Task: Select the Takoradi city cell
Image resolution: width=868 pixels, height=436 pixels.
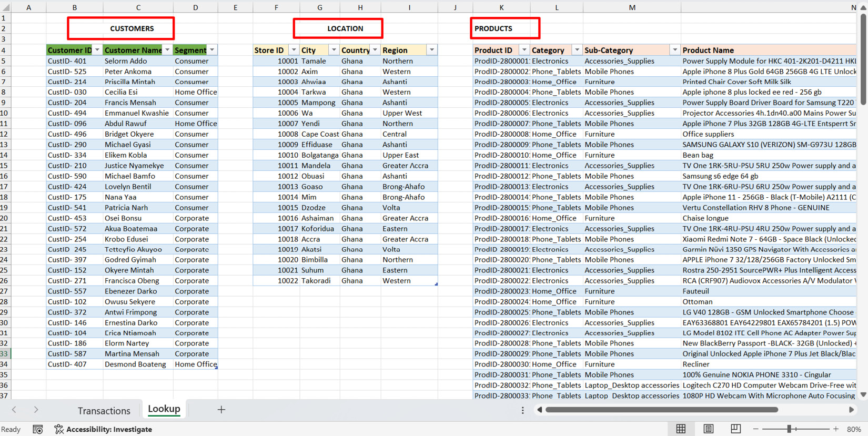Action: point(320,281)
